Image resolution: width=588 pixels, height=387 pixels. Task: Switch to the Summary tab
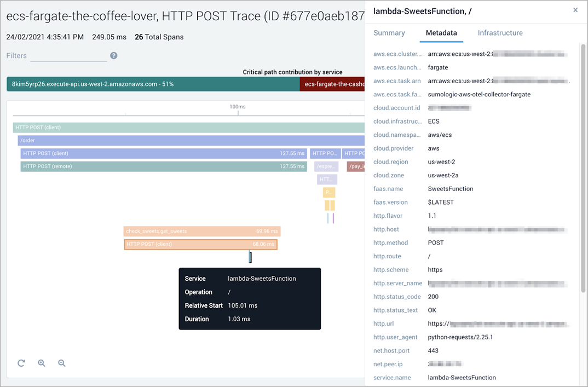(x=389, y=33)
